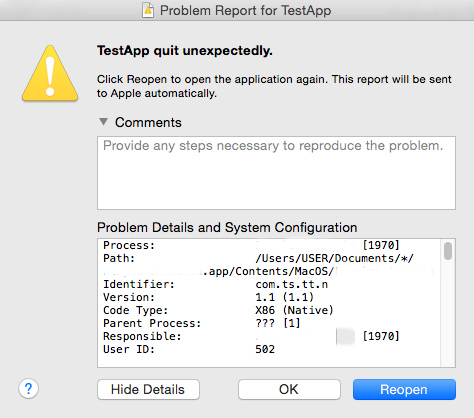Click the window title 'Problem Report for TestApp'
The image size is (474, 418).
pyautogui.click(x=245, y=10)
